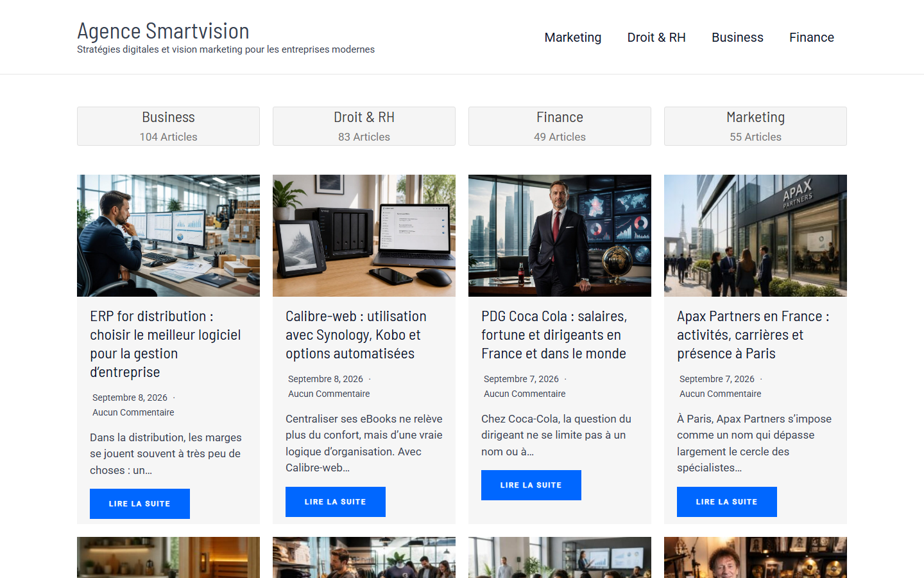Click excerpt 'Dans la distribution, les marges'
The image size is (924, 578).
click(x=166, y=453)
